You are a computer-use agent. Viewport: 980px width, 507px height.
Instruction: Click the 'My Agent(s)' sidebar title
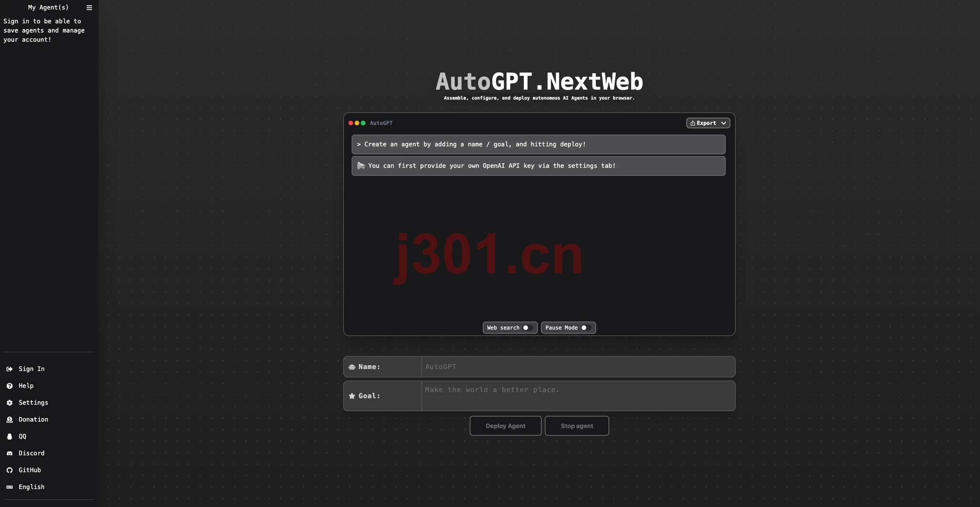coord(48,7)
